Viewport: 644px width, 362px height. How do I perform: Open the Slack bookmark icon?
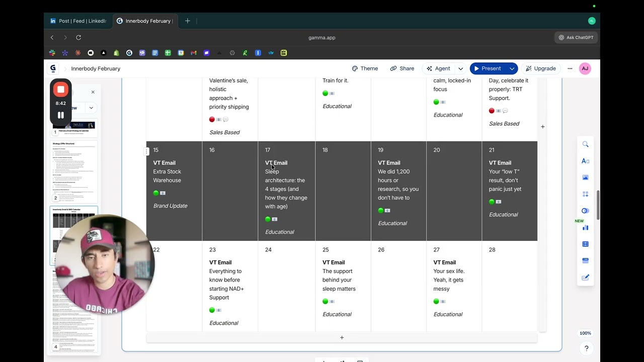click(x=52, y=53)
